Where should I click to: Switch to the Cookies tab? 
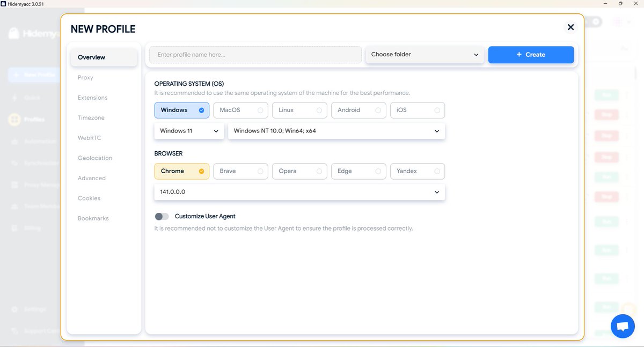coord(89,198)
